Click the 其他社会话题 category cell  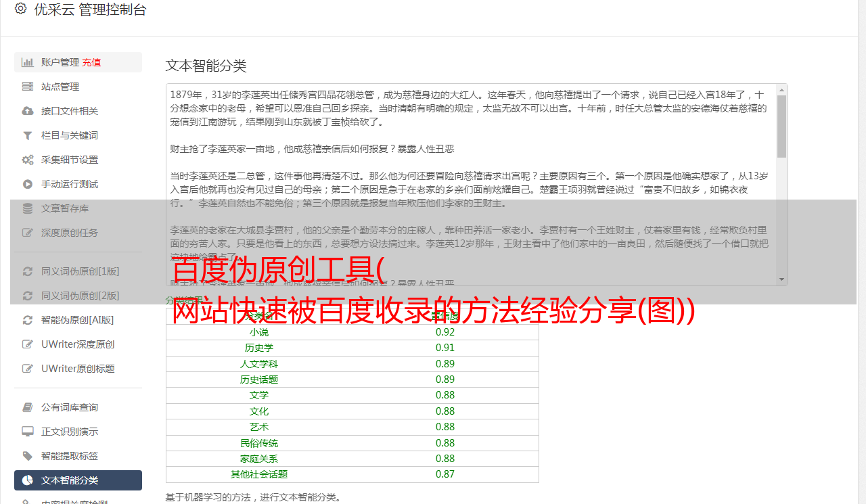(259, 474)
